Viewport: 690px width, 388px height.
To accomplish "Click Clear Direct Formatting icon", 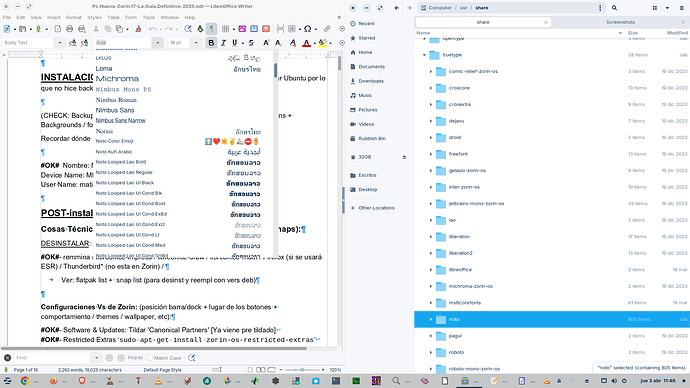I will point(293,43).
